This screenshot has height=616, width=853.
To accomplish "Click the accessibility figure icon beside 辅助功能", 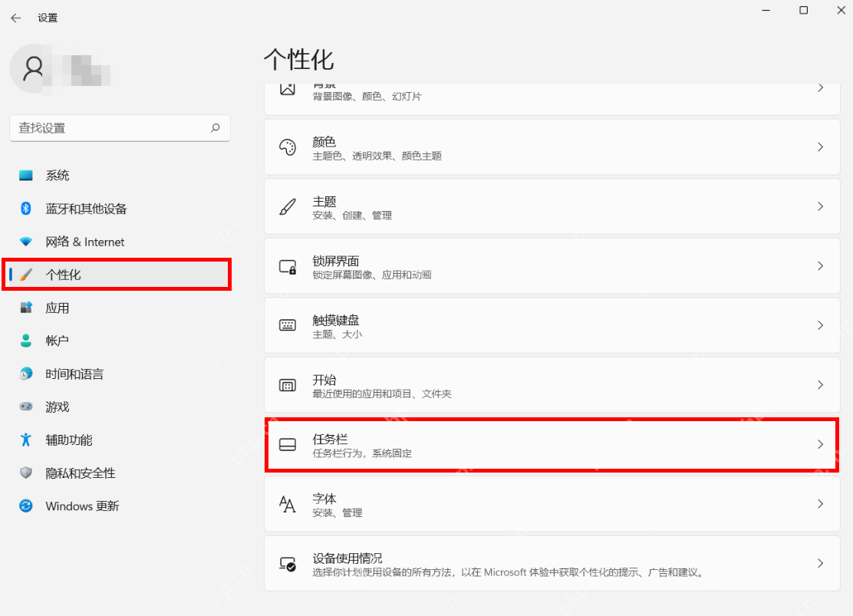I will [x=25, y=440].
